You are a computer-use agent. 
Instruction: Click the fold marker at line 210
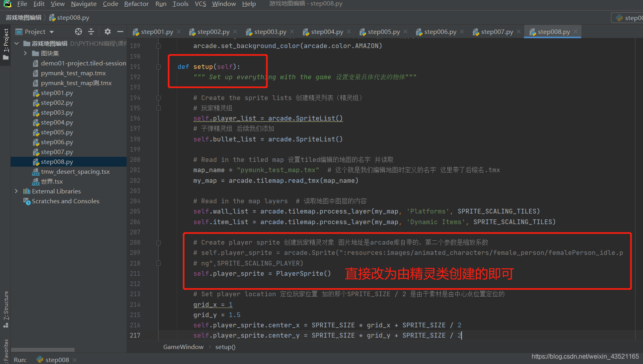(159, 263)
